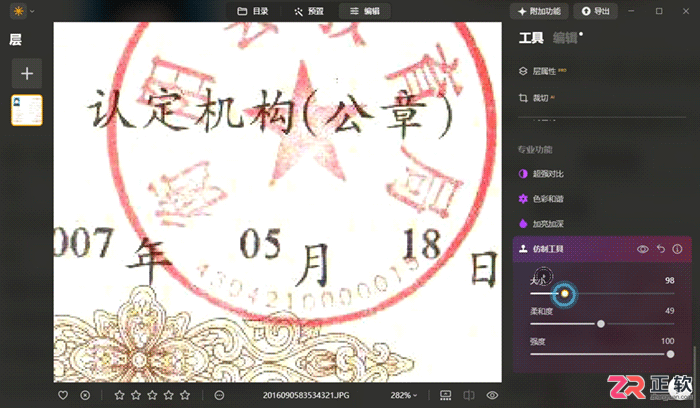Rate the photo three stars
The image size is (700, 408).
(152, 395)
